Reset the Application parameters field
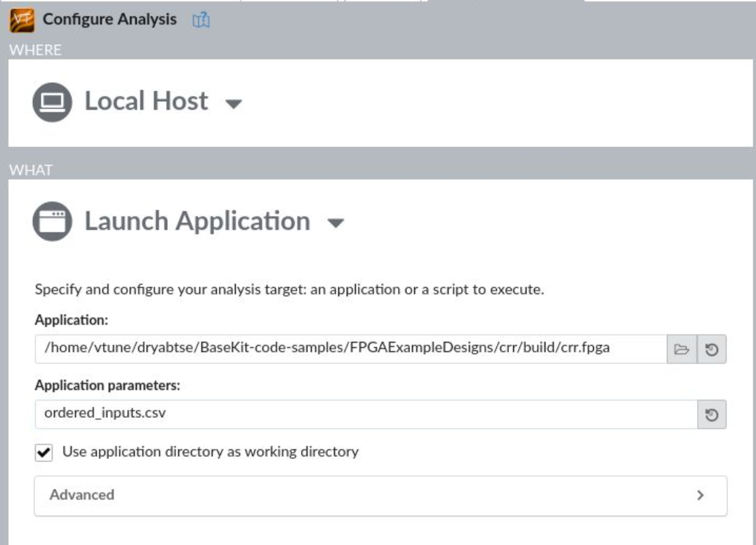756x545 pixels. 711,414
